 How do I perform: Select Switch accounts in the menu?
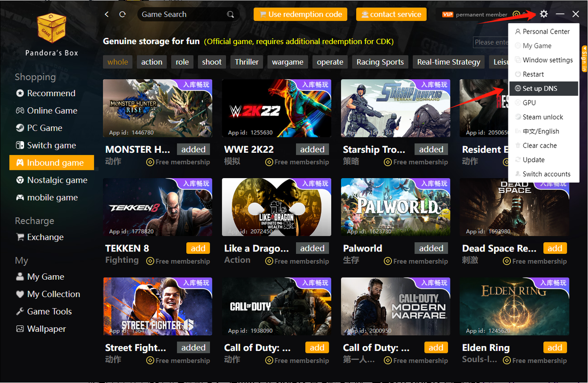pos(543,174)
